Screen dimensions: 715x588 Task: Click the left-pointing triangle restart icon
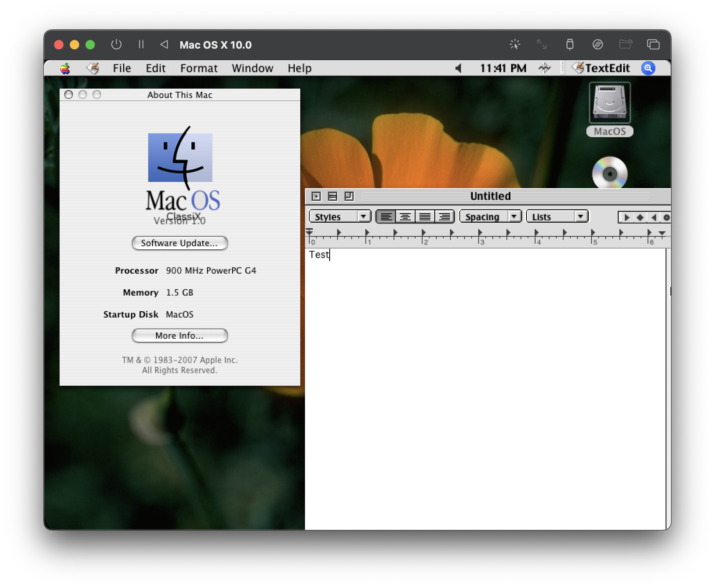pyautogui.click(x=164, y=45)
